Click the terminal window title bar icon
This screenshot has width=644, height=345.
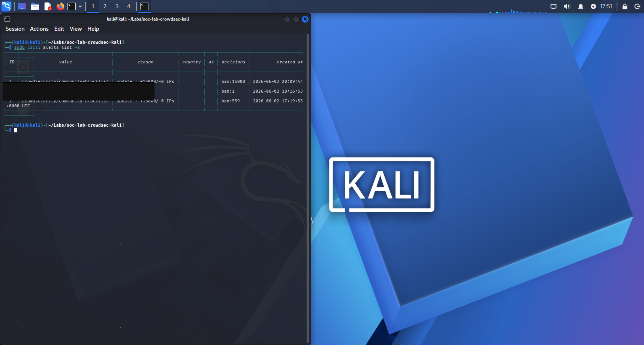(x=7, y=19)
